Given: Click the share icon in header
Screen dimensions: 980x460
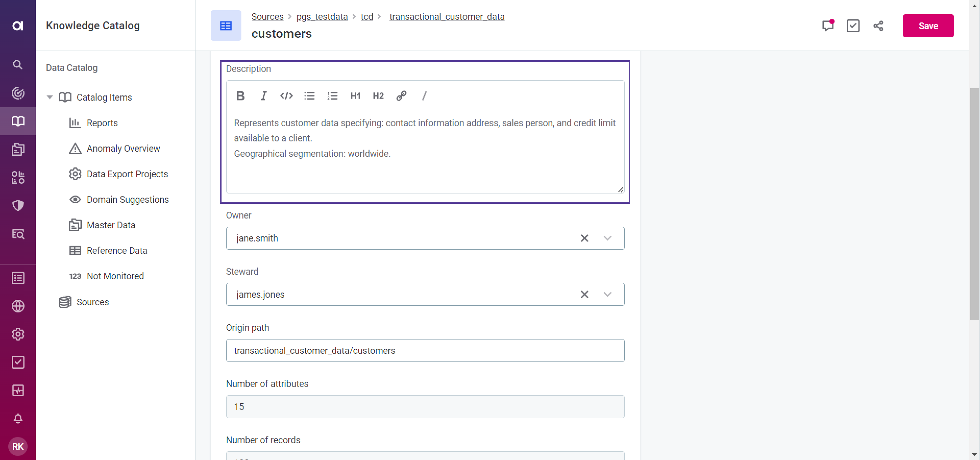Looking at the screenshot, I should [878, 26].
